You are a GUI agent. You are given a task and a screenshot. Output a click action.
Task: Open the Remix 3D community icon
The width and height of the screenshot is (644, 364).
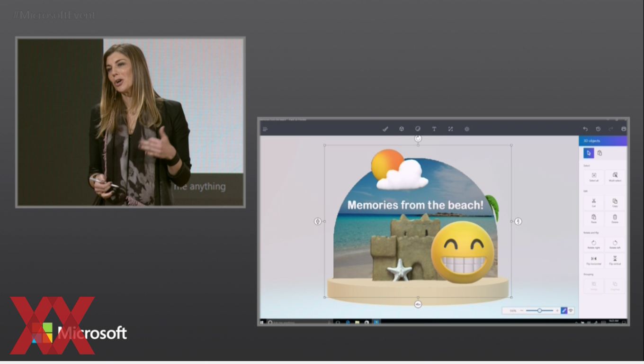tap(624, 129)
